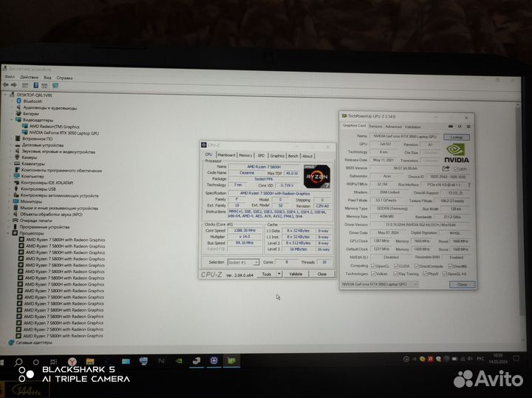Viewport: 532px width, 398px height.
Task: Click the Close button in GPU-Z
Action: (462, 285)
